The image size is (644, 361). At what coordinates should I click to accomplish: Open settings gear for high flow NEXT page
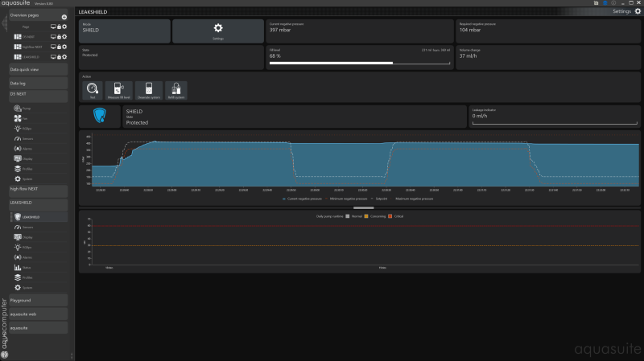64,47
